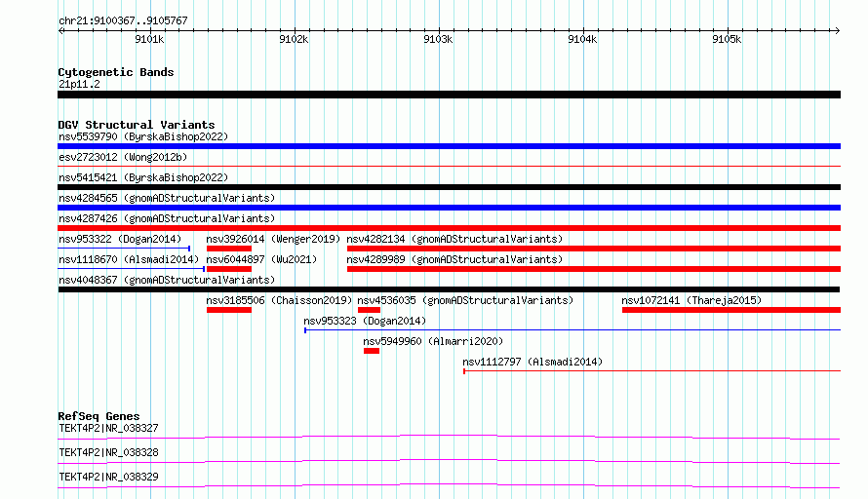Select the red nsv4289989 variant bar
Screen dimensions: 868x499
(594, 269)
